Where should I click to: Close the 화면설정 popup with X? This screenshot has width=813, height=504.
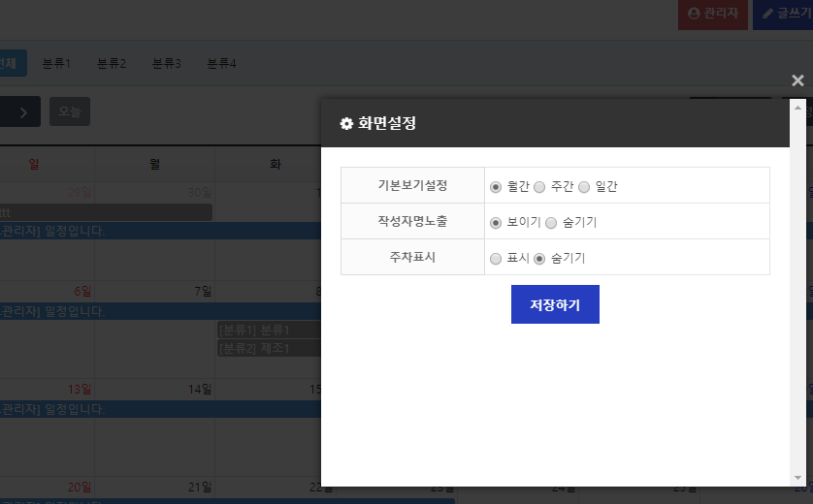point(797,81)
